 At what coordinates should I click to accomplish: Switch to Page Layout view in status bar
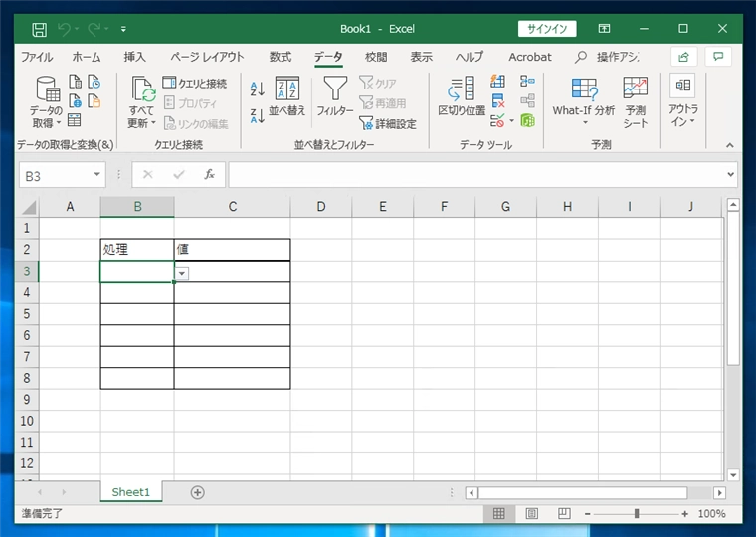532,514
